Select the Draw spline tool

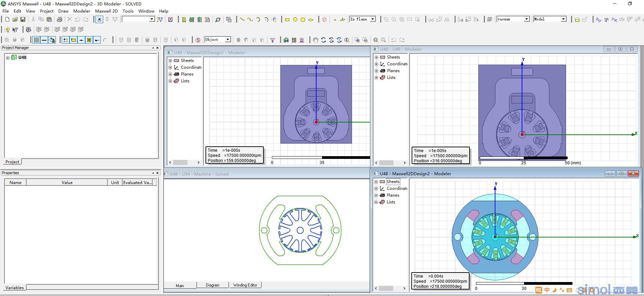pos(250,19)
